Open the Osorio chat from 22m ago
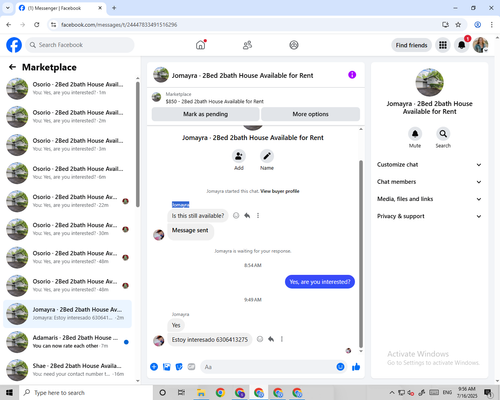The width and height of the screenshot is (500, 400). (67, 201)
